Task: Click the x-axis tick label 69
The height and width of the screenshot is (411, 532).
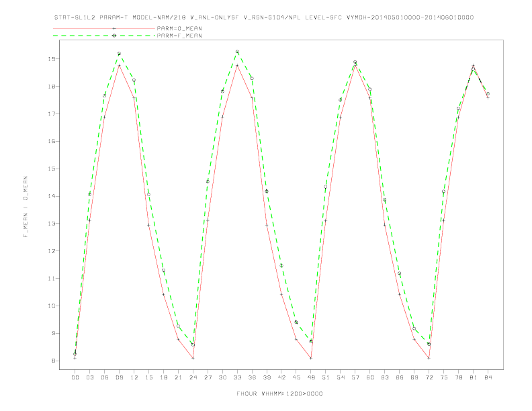Action: coord(414,377)
